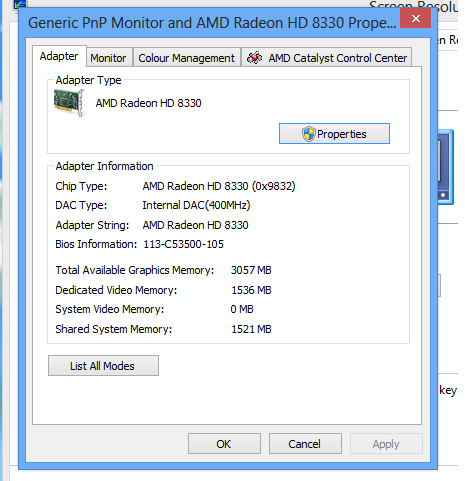Click the Dedicated Video Memory value
Viewport: 465px width, 481px height.
[251, 290]
